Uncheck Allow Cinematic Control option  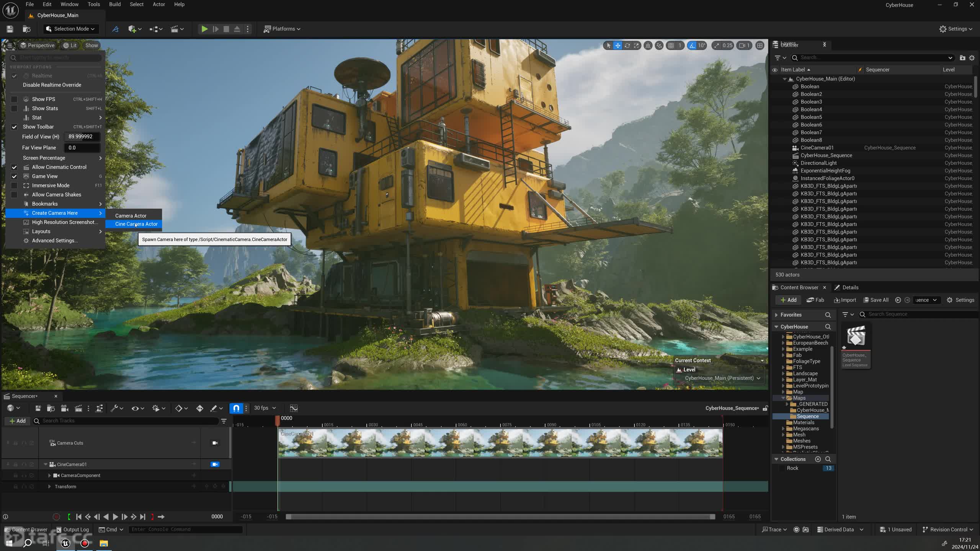click(14, 167)
